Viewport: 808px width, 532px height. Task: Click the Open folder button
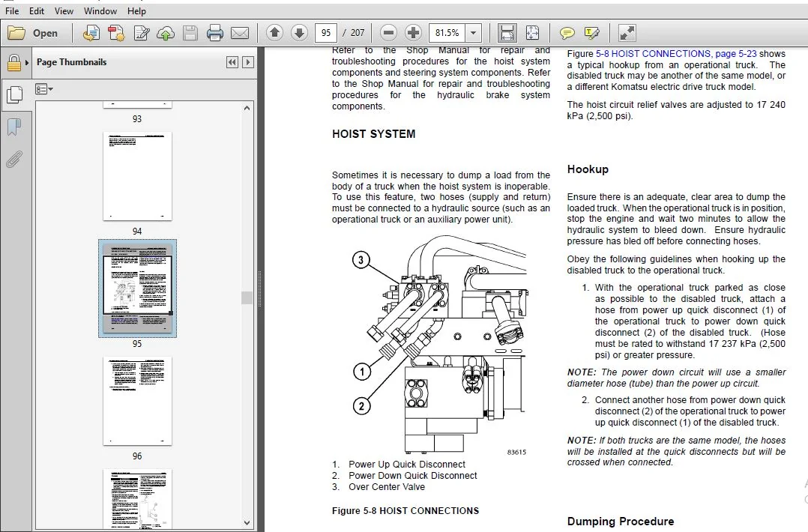tap(33, 33)
